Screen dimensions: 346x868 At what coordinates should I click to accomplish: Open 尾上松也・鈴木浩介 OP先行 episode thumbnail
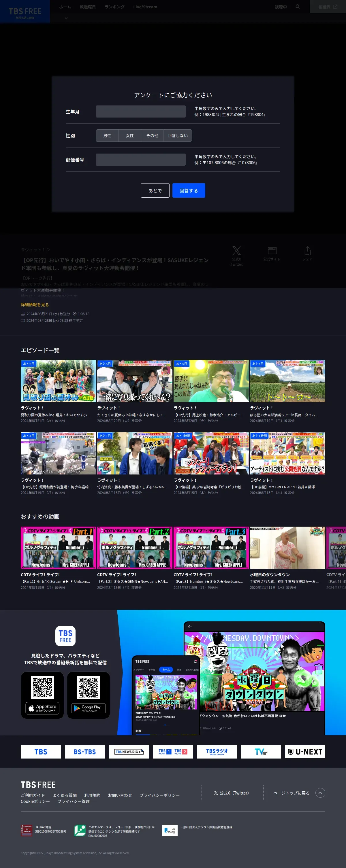click(211, 381)
